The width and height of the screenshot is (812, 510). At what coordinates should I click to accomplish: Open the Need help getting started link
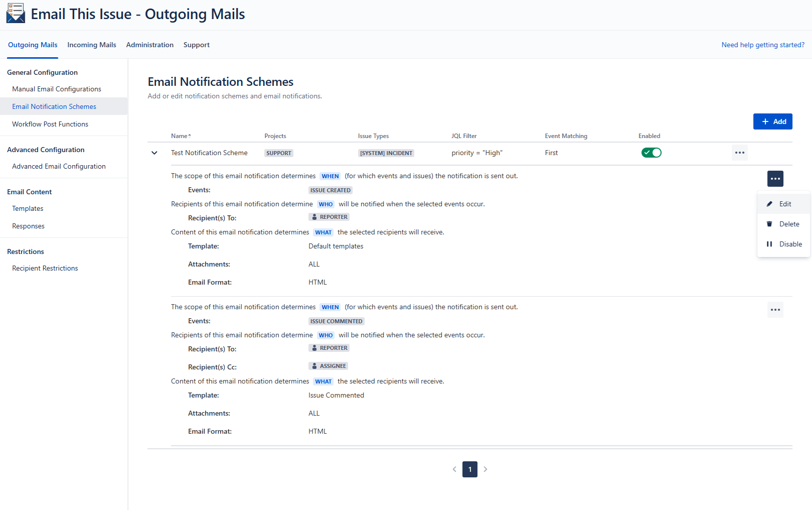[762, 45]
